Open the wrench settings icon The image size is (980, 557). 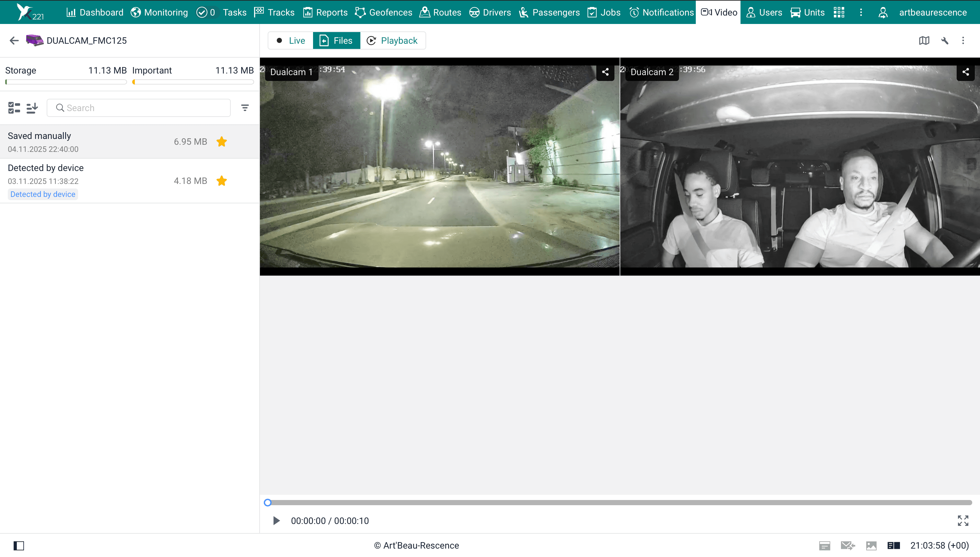[x=944, y=40]
